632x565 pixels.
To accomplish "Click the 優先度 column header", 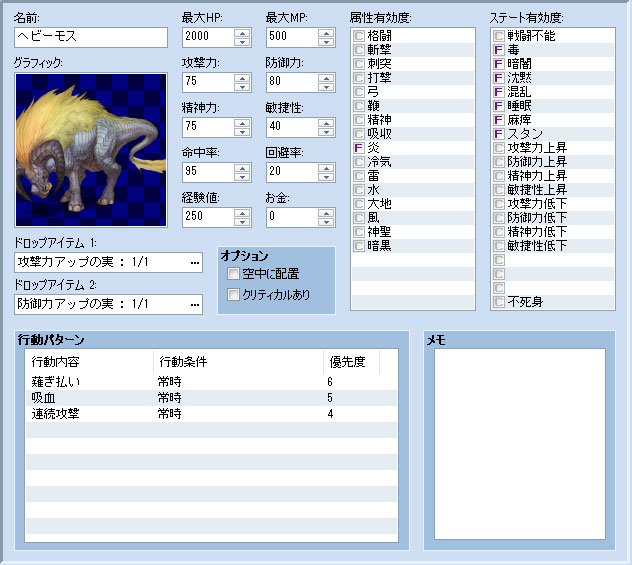I will (x=351, y=361).
